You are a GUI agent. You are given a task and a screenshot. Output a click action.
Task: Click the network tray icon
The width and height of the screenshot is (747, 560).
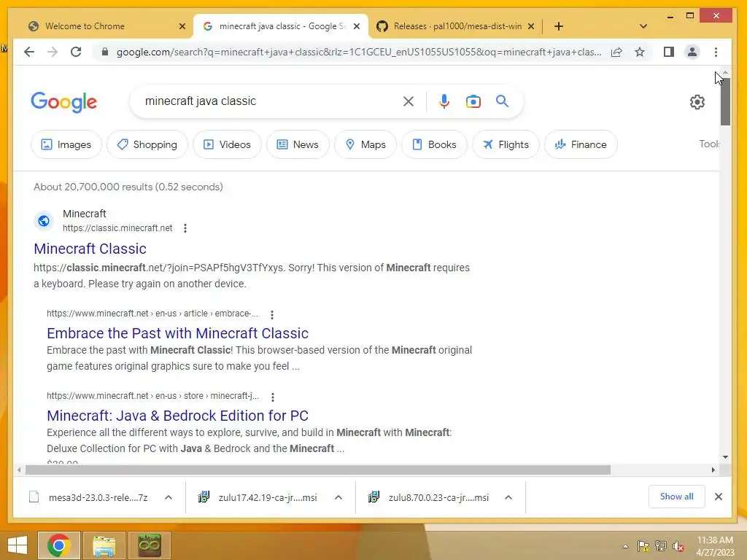click(661, 546)
